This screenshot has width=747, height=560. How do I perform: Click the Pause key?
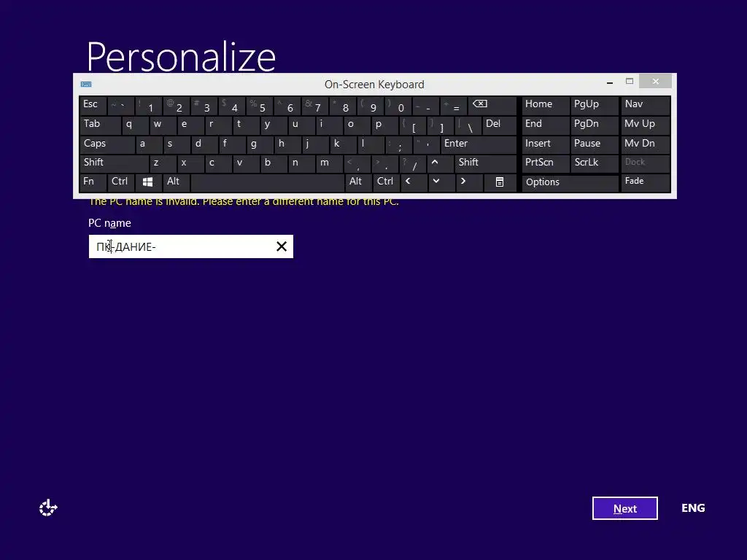tap(594, 144)
